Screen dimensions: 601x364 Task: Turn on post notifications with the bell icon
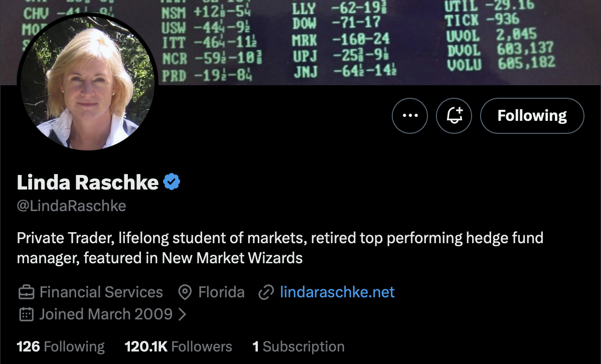(x=454, y=116)
